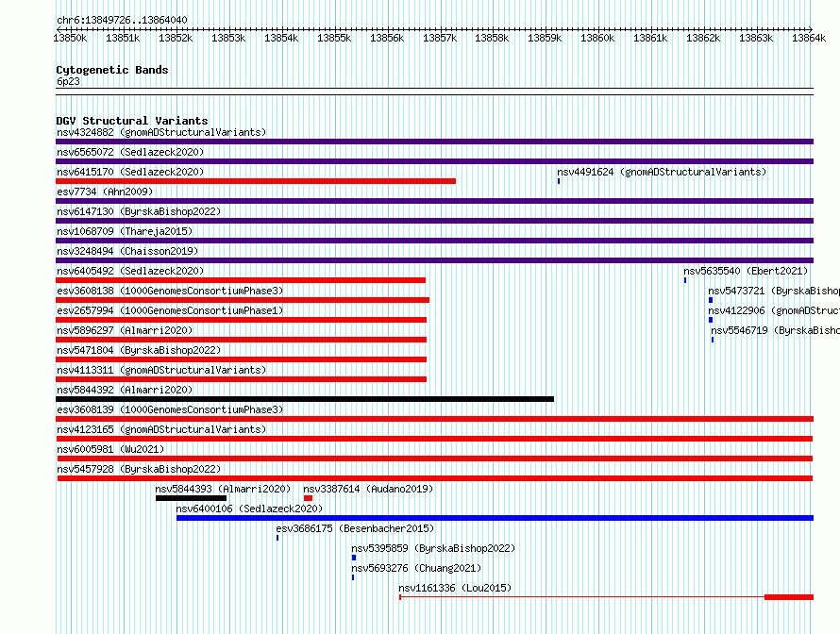Click the short black nsv5844393 bar

[x=192, y=498]
